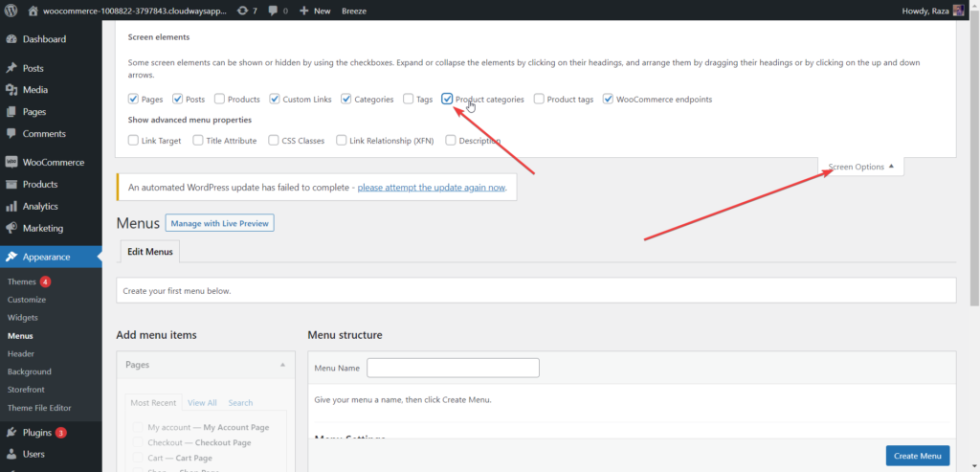
Task: Open Dashboard from the sidebar
Action: coord(44,39)
